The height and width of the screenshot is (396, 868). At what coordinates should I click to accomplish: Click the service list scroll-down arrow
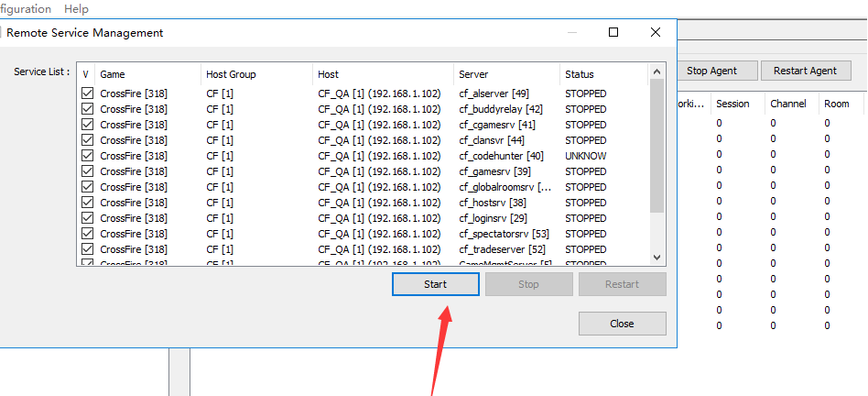click(657, 257)
